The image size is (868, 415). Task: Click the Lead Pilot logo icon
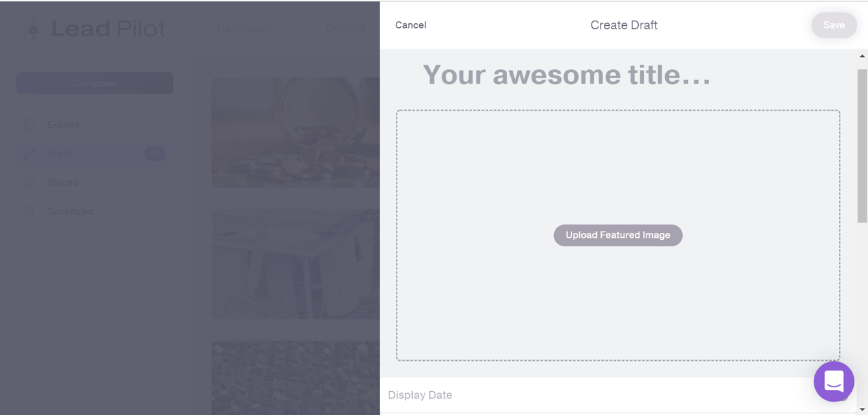coord(34,30)
